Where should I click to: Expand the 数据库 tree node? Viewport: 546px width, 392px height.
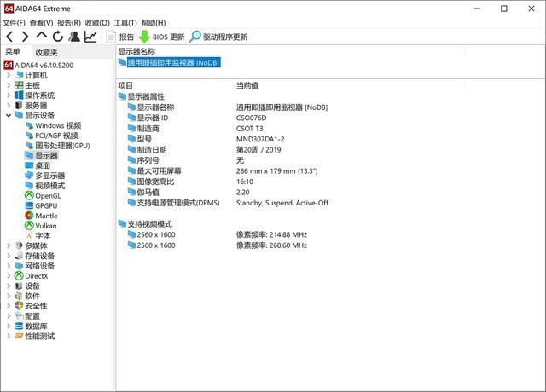pos(9,326)
